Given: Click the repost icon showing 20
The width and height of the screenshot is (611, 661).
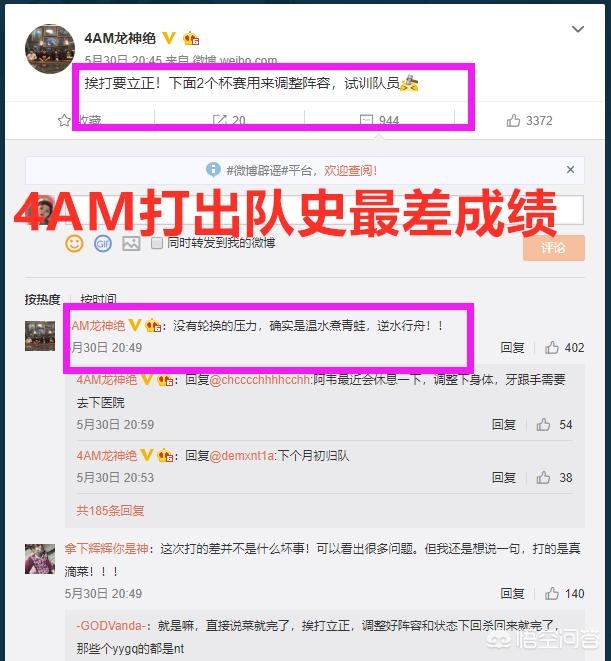Looking at the screenshot, I should pyautogui.click(x=229, y=121).
